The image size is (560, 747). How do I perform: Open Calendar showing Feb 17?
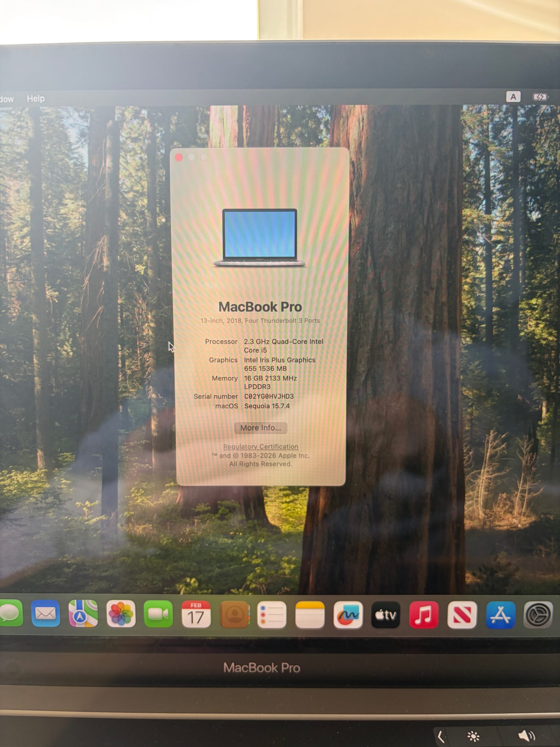pos(196,615)
